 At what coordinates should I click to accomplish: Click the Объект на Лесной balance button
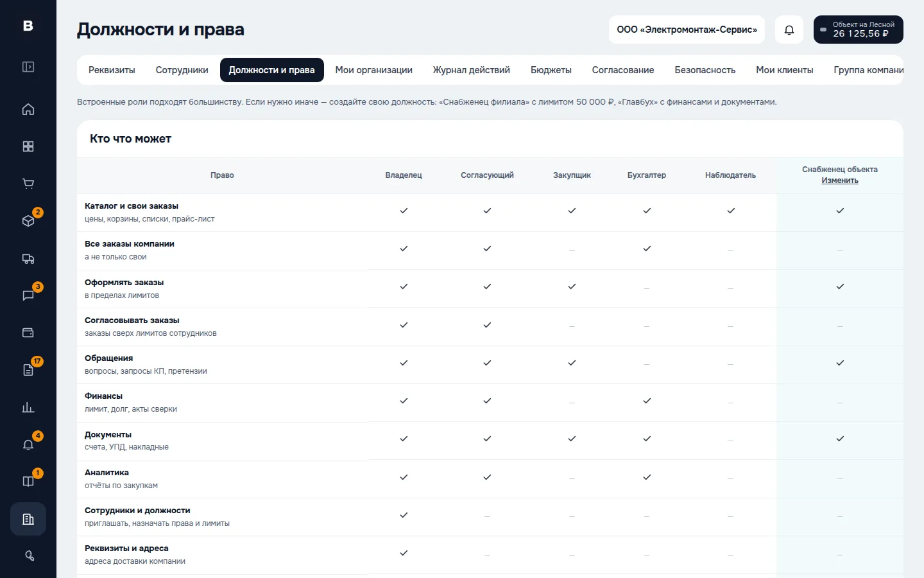pyautogui.click(x=859, y=30)
